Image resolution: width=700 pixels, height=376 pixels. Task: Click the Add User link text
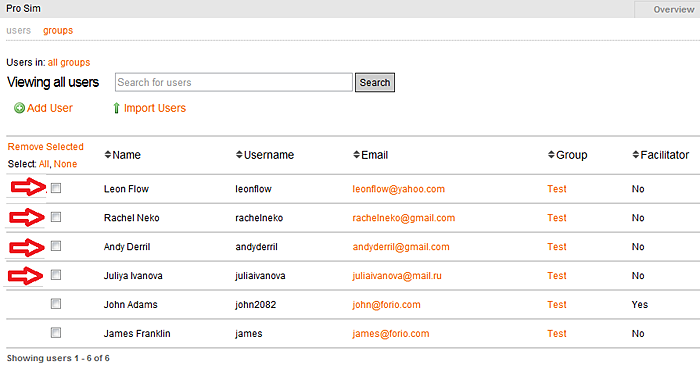pyautogui.click(x=50, y=108)
